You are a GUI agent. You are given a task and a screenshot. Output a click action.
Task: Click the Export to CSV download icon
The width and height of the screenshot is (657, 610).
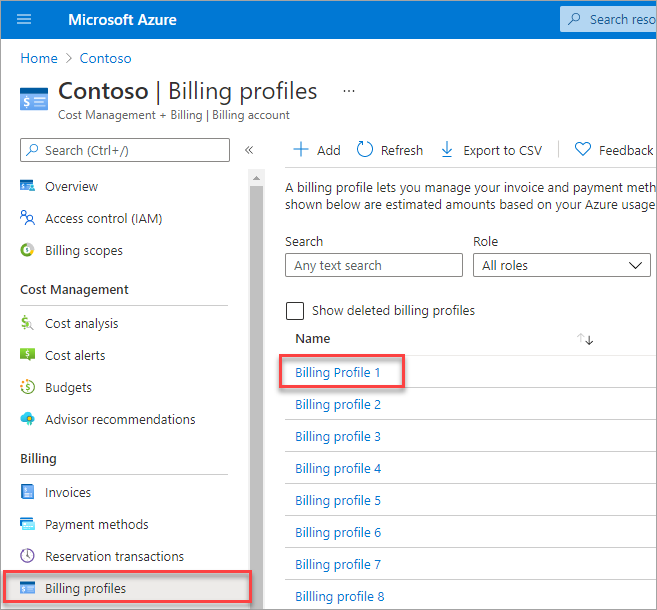point(447,150)
